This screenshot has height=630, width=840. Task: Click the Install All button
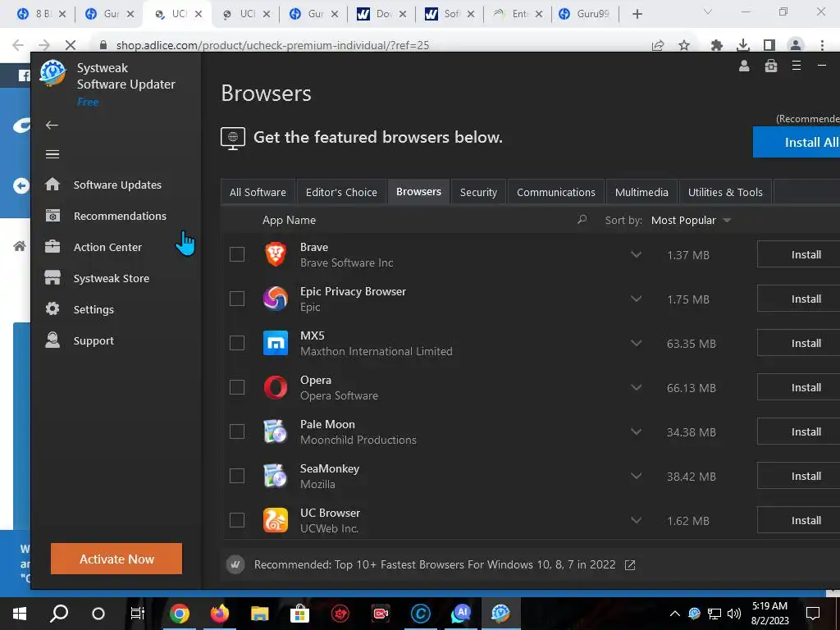797,142
